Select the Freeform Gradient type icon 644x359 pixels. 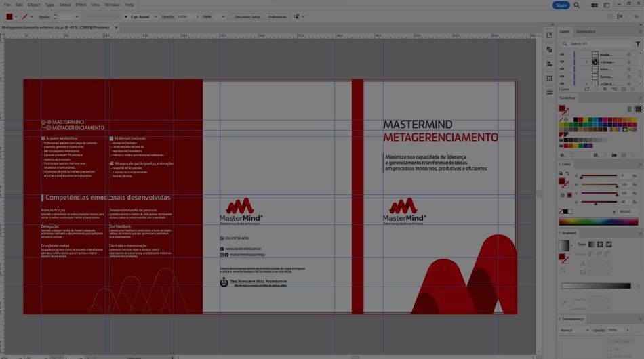[x=609, y=245]
